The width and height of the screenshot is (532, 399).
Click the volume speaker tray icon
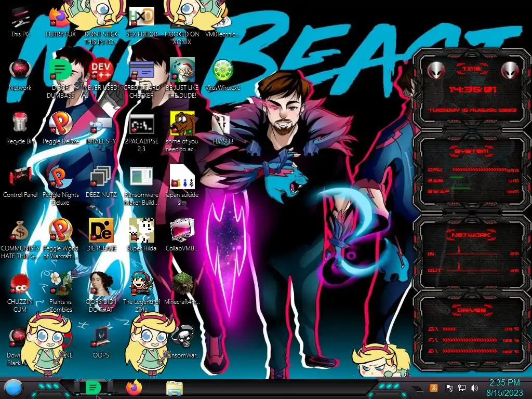click(474, 388)
